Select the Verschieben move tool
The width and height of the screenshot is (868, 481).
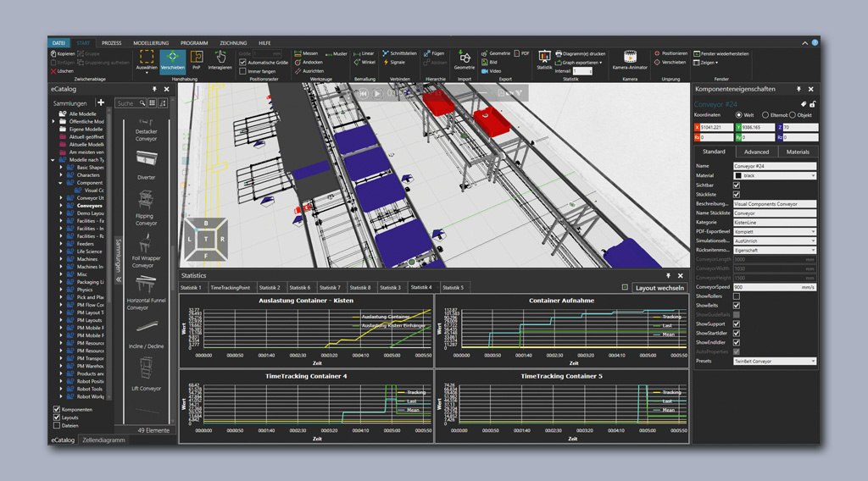click(172, 60)
